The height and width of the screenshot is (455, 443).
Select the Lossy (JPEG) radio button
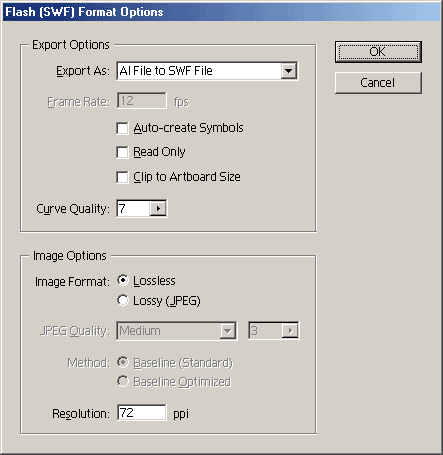(123, 300)
